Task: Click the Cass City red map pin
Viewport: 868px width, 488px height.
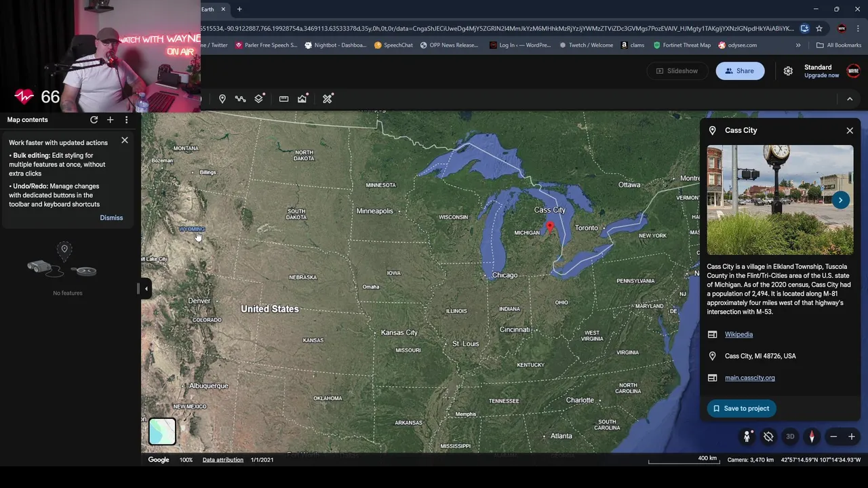Action: [x=550, y=227]
